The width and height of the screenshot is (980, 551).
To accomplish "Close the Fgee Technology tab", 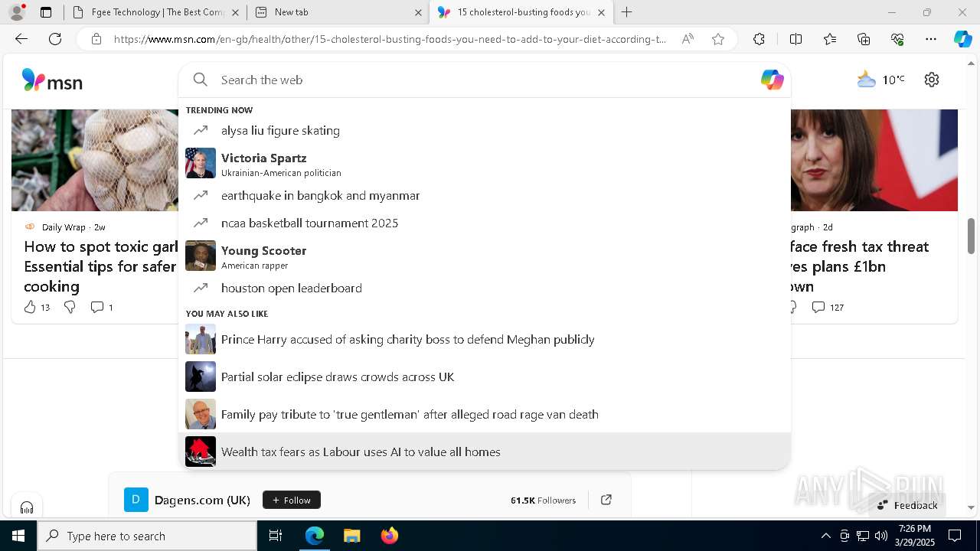I will (235, 12).
